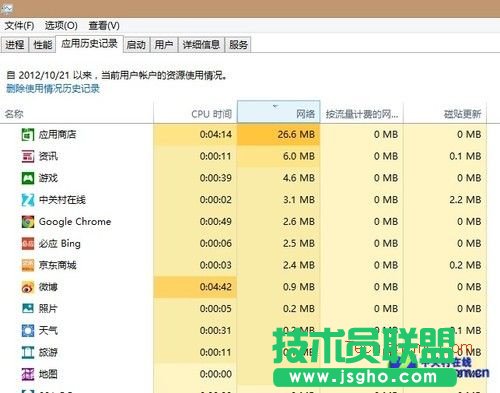Viewport: 500px width, 393px height.
Task: Switch to the 进程 tab
Action: (x=15, y=45)
